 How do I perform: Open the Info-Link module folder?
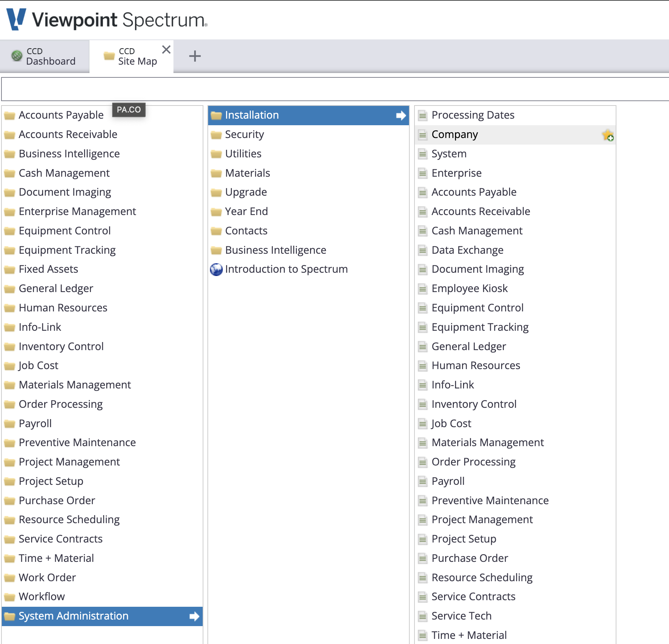(102, 327)
